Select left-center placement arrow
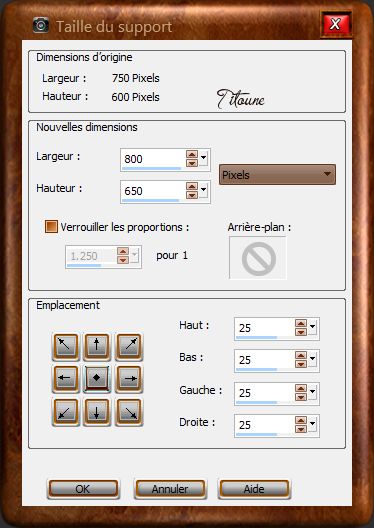Viewport: 374px width, 528px height. (x=66, y=379)
